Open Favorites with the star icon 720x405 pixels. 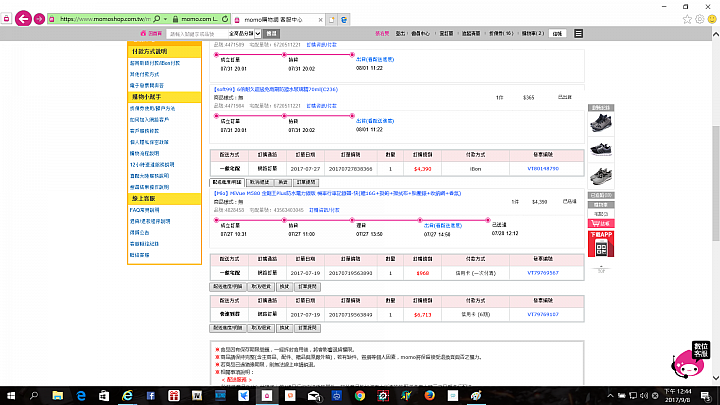687,19
